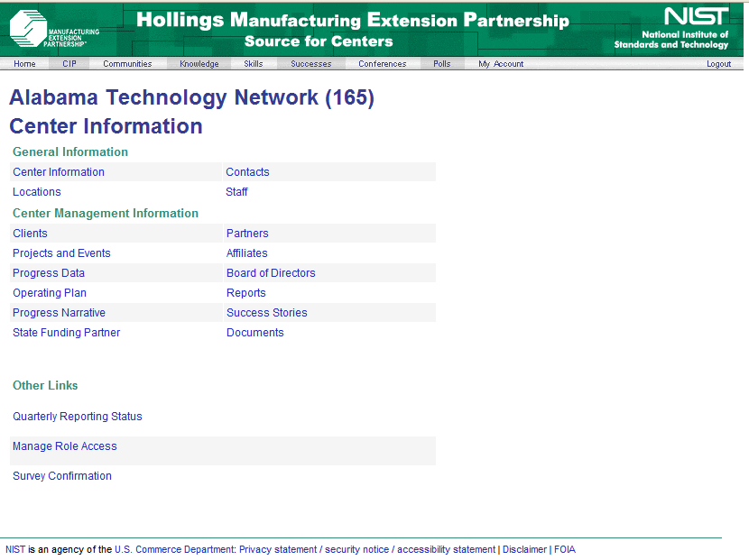Click the Manufacturing Extension Partnership logo

(x=54, y=29)
